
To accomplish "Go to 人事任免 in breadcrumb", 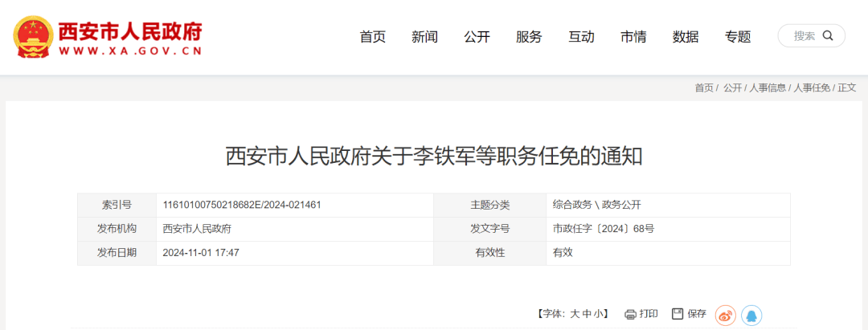I will [x=812, y=88].
